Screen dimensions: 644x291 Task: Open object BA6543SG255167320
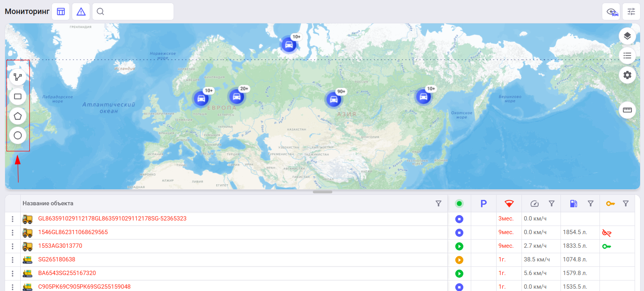click(x=67, y=273)
